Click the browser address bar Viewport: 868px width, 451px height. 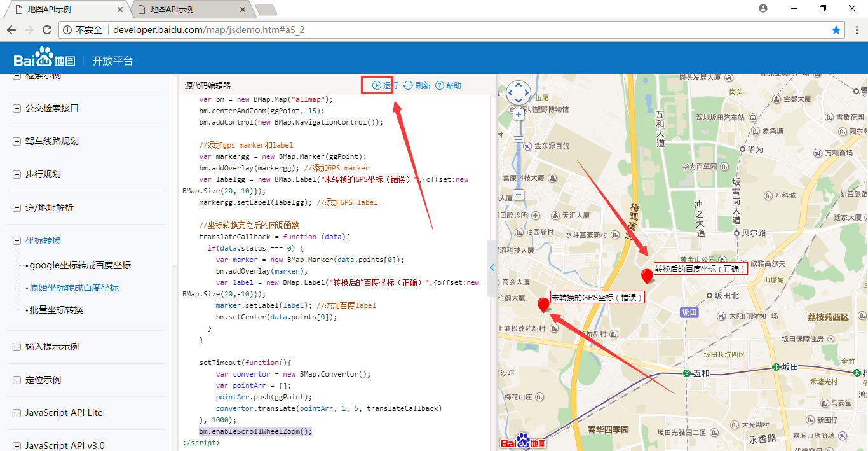[x=254, y=29]
